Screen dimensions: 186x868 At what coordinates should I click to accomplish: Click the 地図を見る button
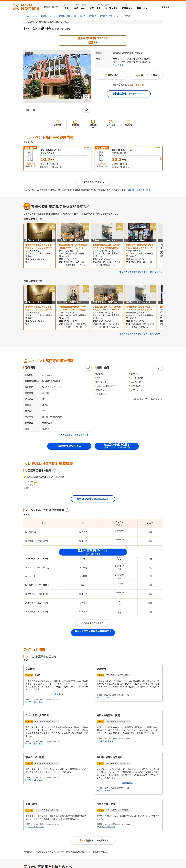[x=111, y=76]
